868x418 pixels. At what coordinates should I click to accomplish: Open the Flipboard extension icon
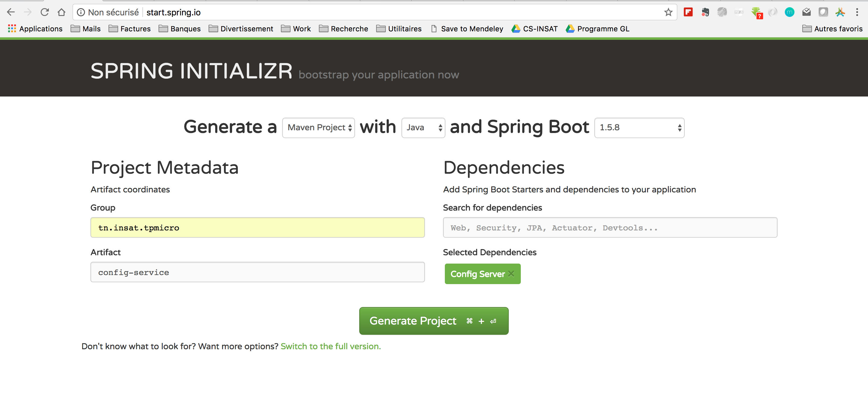tap(688, 12)
